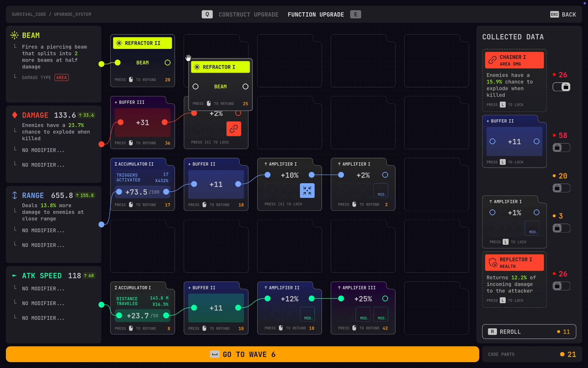Click the dragged Refractor I card title
The height and width of the screenshot is (368, 588).
click(x=220, y=67)
